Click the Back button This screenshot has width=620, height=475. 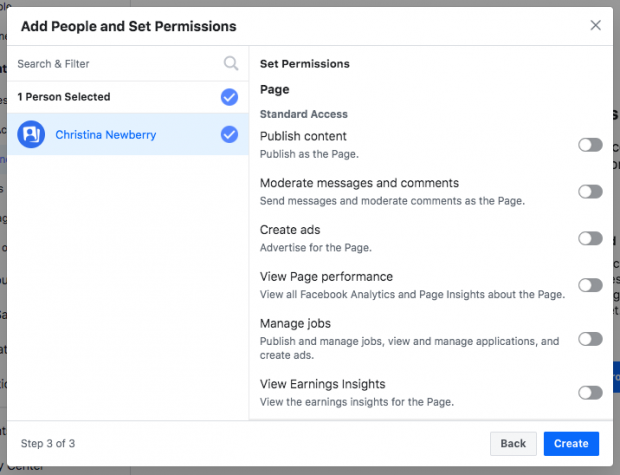tap(513, 443)
